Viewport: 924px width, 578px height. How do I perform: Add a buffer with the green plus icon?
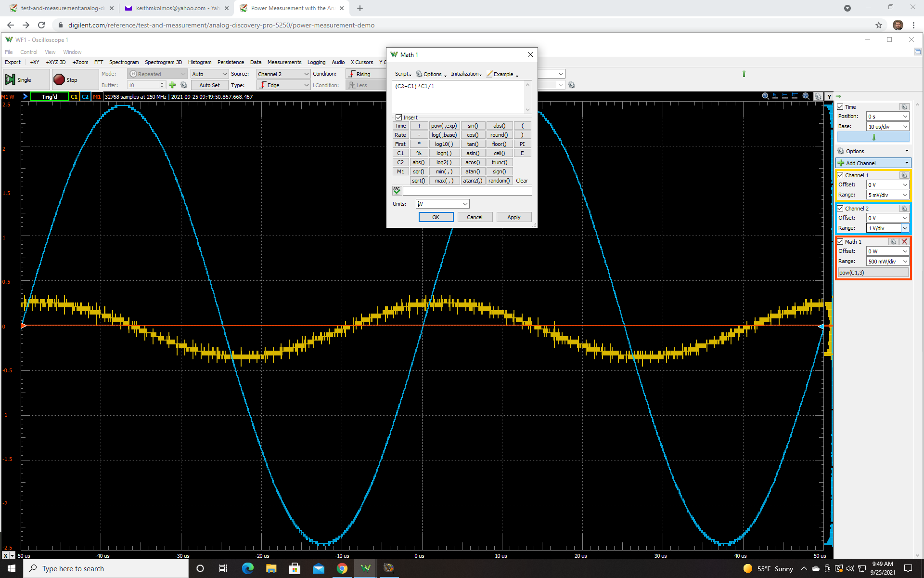pos(172,85)
